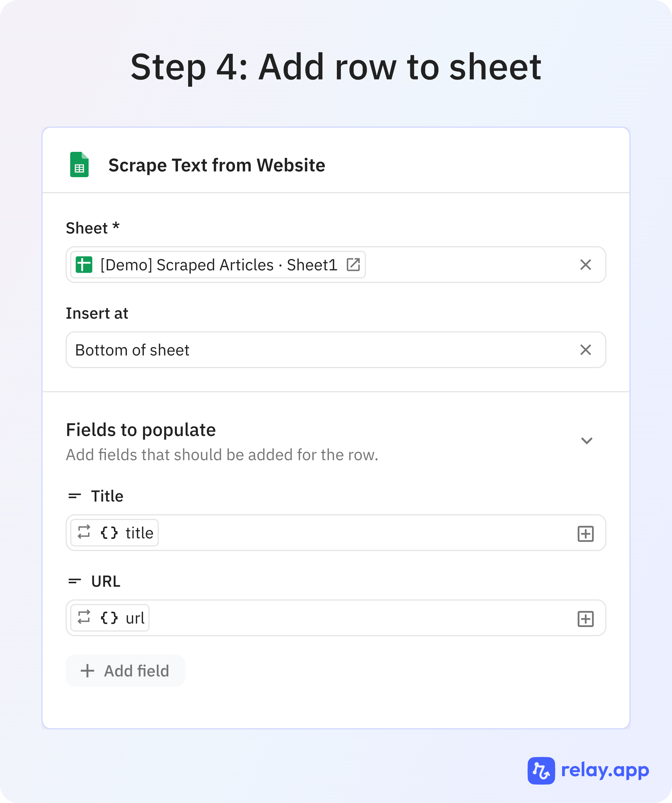Select the Scrape Text from Website step title
Image resolution: width=672 pixels, height=803 pixels.
click(x=217, y=165)
